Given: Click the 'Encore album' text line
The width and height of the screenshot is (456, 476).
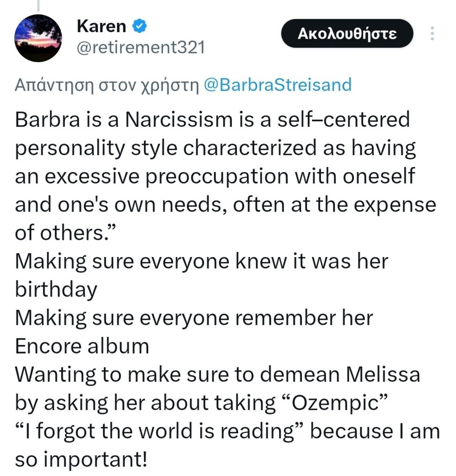Looking at the screenshot, I should (82, 346).
